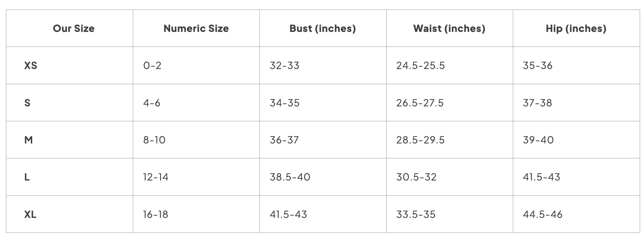Select the L size row label
Screen dimensions: 644x245
coord(27,177)
